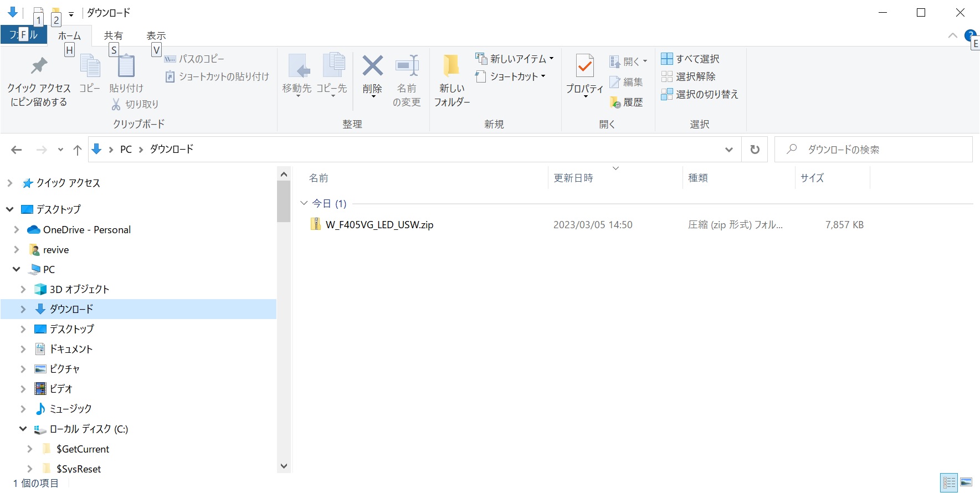Image resolution: width=980 pixels, height=493 pixels.
Task: Switch to large icons view layout
Action: click(x=967, y=482)
